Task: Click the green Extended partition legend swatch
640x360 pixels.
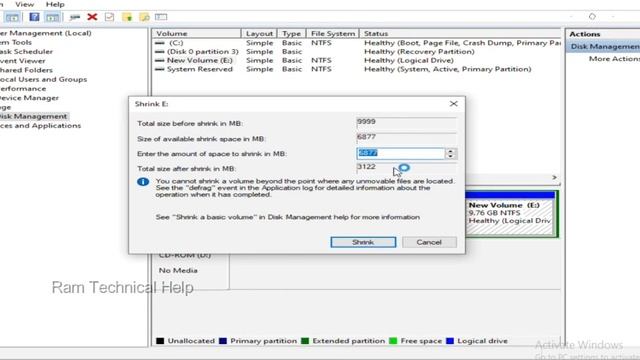Action: coord(305,341)
